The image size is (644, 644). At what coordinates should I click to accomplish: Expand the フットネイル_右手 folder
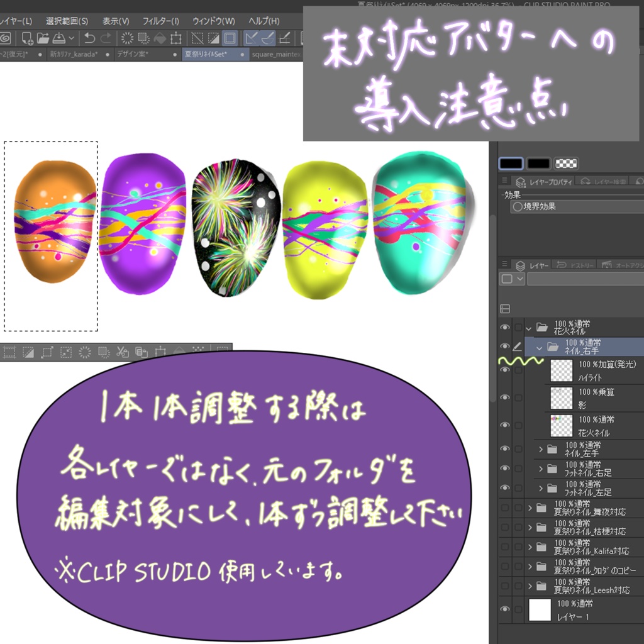540,469
